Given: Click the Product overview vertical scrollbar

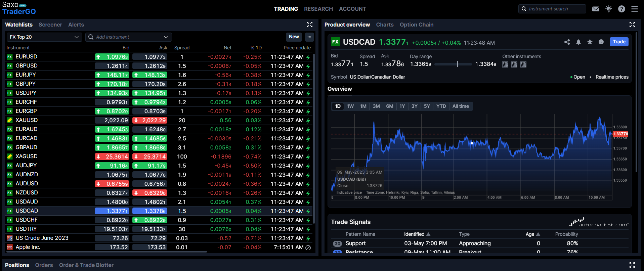Looking at the screenshot, I should click(636, 102).
